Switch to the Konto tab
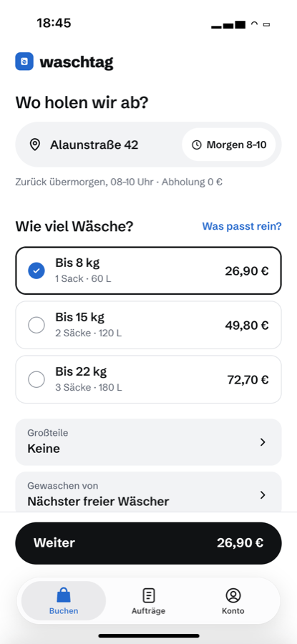 tap(233, 600)
